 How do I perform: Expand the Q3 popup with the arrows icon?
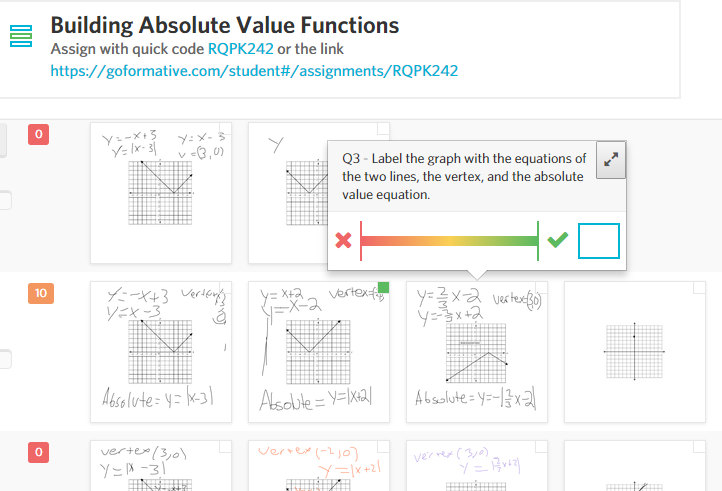click(x=611, y=160)
